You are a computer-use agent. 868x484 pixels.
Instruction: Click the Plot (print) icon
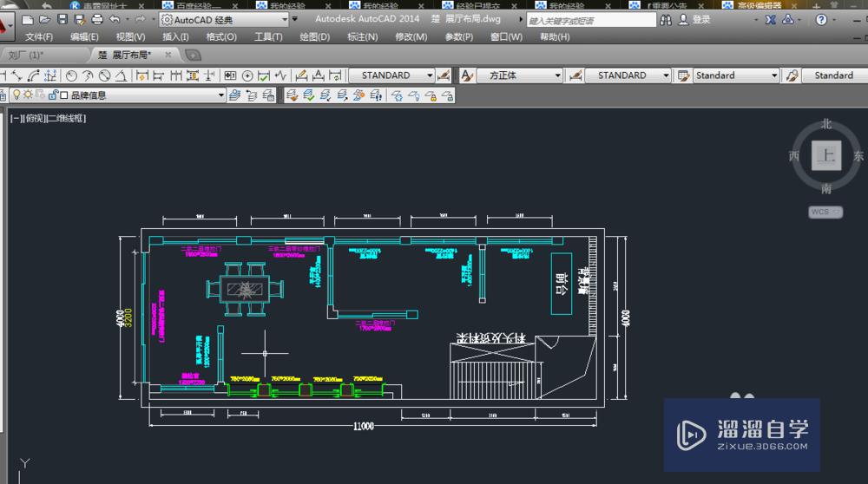97,19
